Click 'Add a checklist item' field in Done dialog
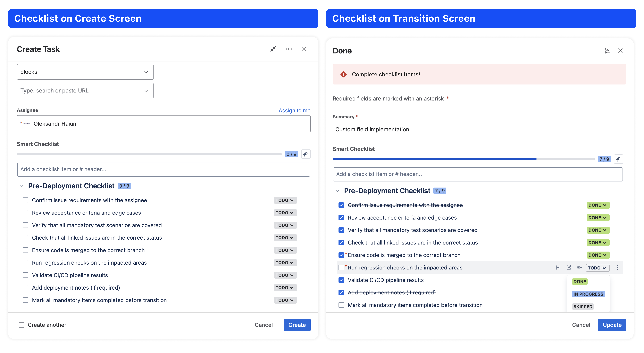Viewport: 644px width, 353px height. 478,174
